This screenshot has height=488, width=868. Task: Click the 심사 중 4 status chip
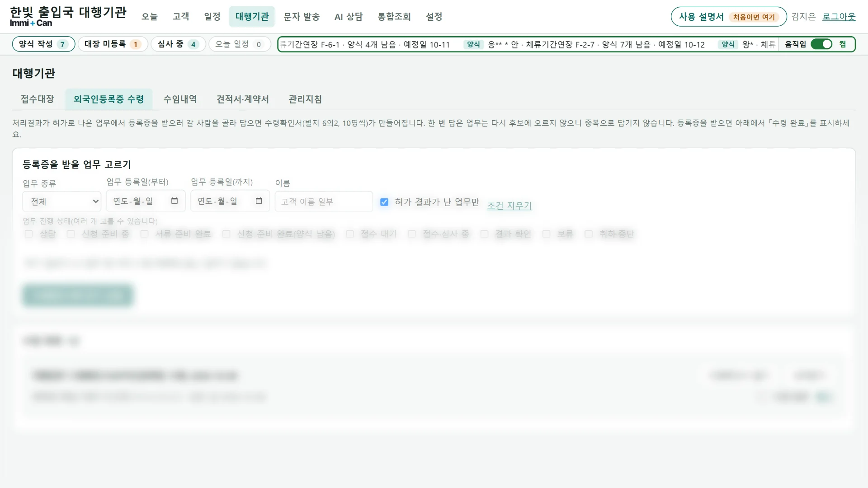click(x=178, y=44)
